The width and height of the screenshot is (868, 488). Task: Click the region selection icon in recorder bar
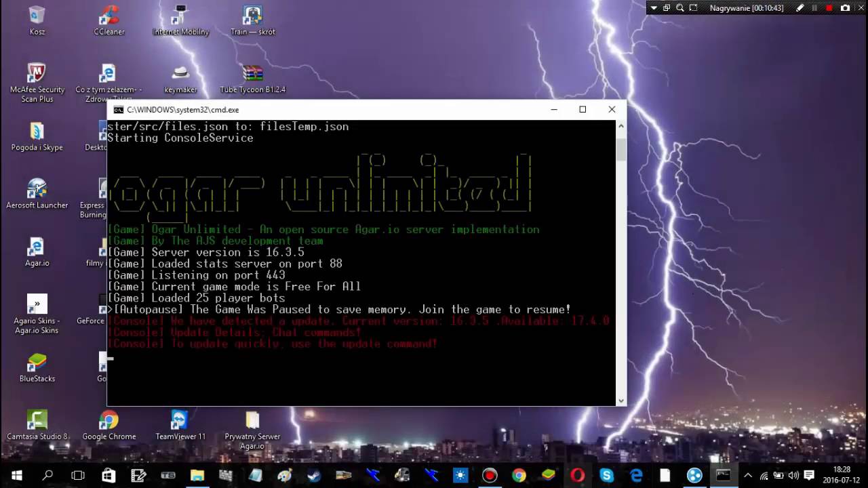[694, 8]
